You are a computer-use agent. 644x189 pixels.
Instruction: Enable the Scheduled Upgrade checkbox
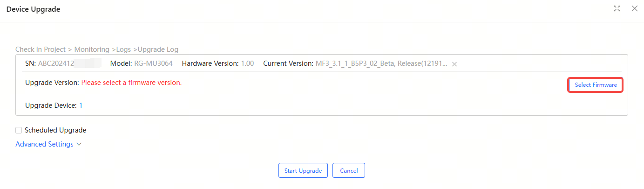tap(19, 130)
